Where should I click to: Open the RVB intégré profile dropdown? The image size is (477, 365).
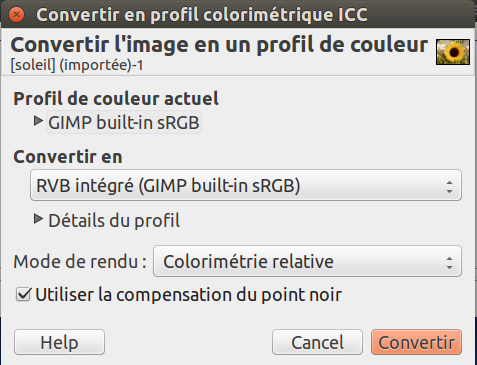pos(246,185)
